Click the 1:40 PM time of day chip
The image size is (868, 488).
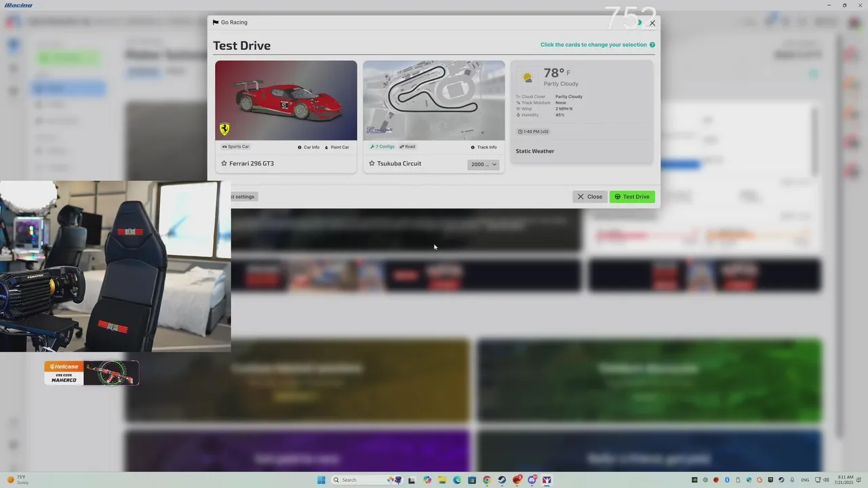tap(533, 131)
